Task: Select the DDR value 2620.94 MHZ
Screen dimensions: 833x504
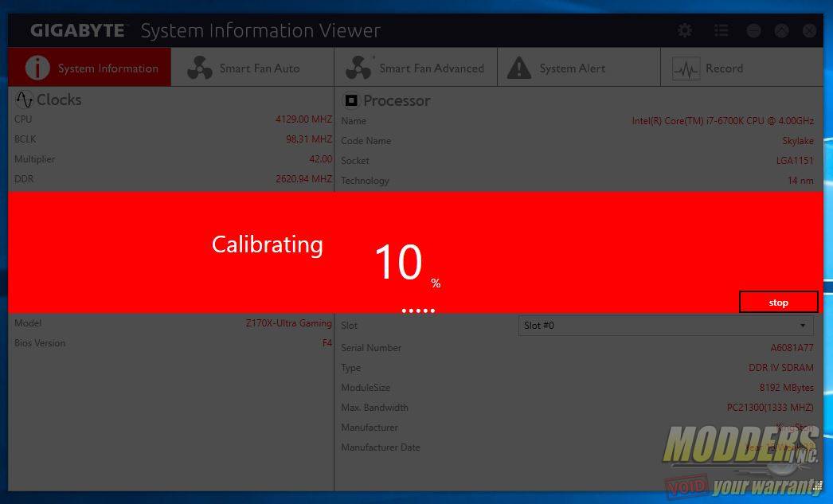Action: pos(304,179)
